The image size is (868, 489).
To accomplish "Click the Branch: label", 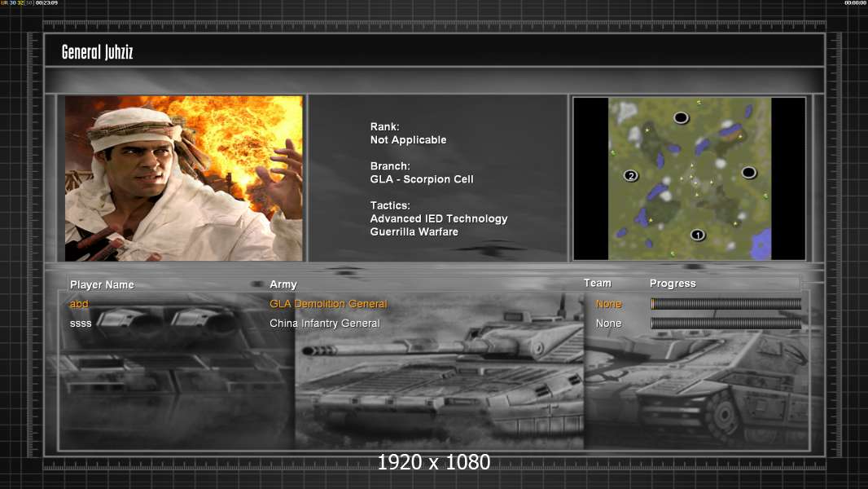I will click(x=390, y=166).
